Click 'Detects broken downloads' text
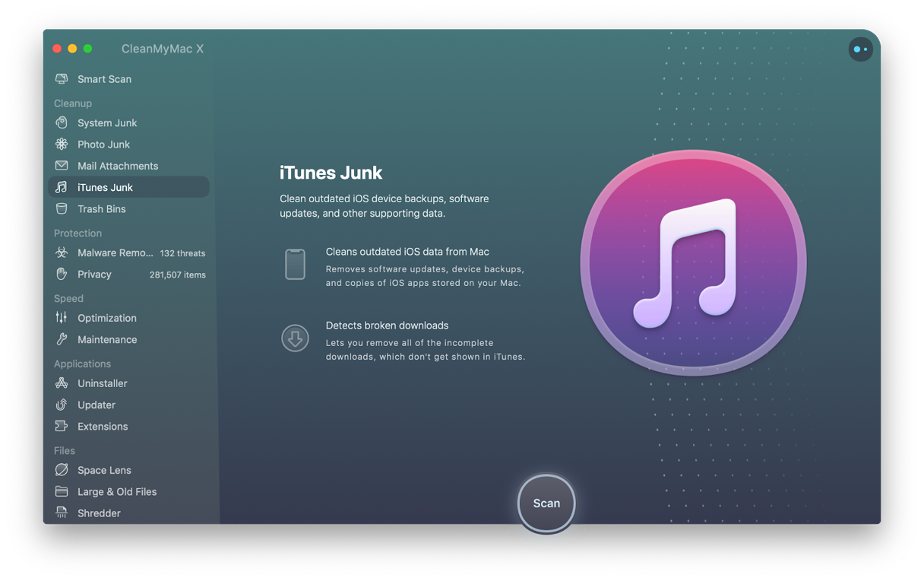 tap(387, 326)
